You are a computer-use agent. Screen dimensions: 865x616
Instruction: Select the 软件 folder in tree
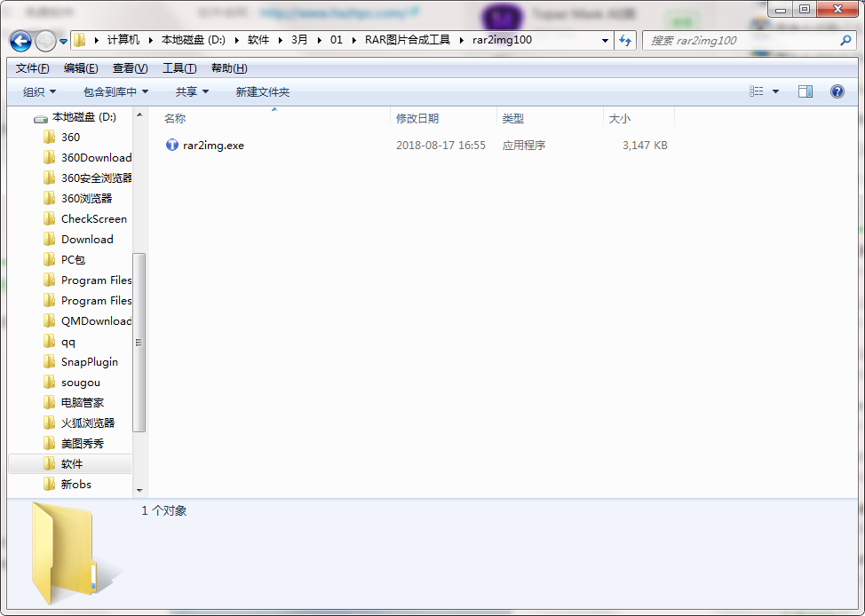[70, 464]
